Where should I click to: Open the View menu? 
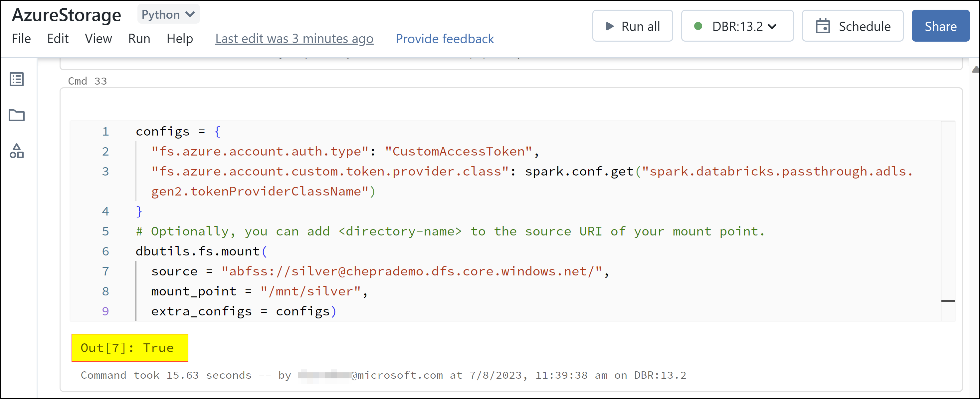tap(98, 38)
